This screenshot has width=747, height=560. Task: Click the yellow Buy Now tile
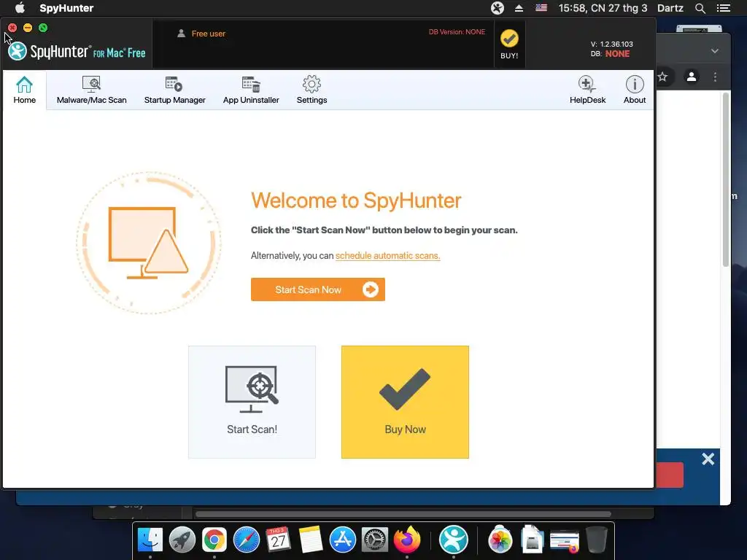(405, 402)
